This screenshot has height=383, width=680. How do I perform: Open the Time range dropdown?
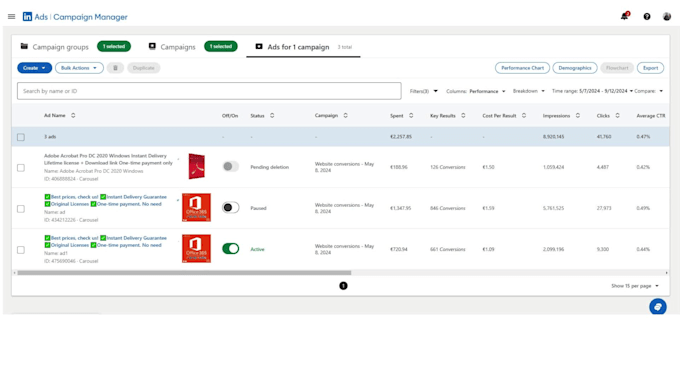tap(592, 91)
